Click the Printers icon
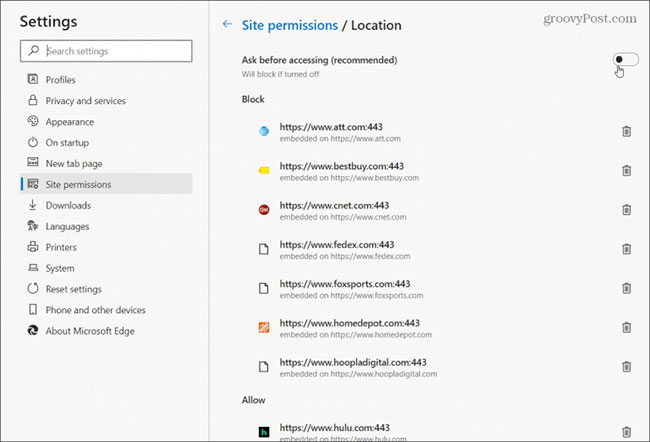Image resolution: width=650 pixels, height=442 pixels. 33,246
